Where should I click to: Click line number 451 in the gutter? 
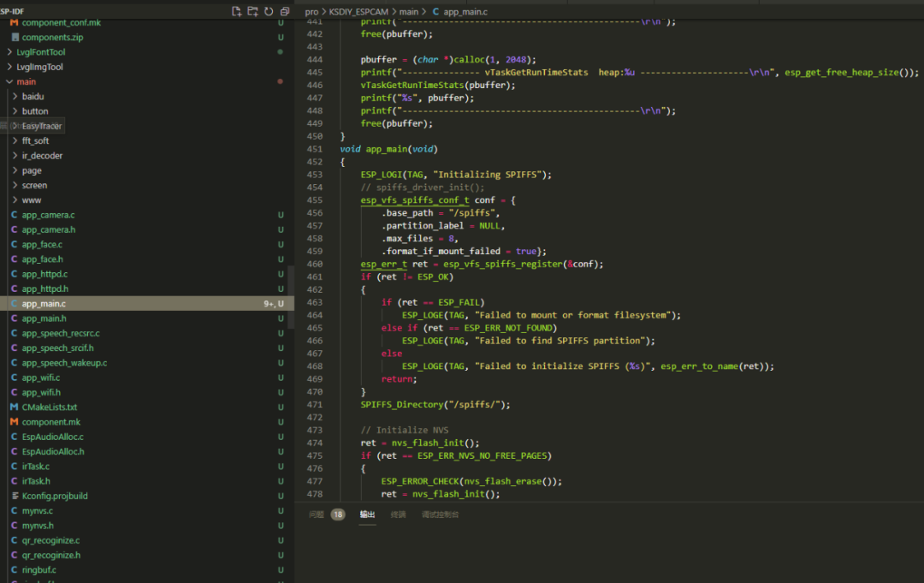[314, 149]
